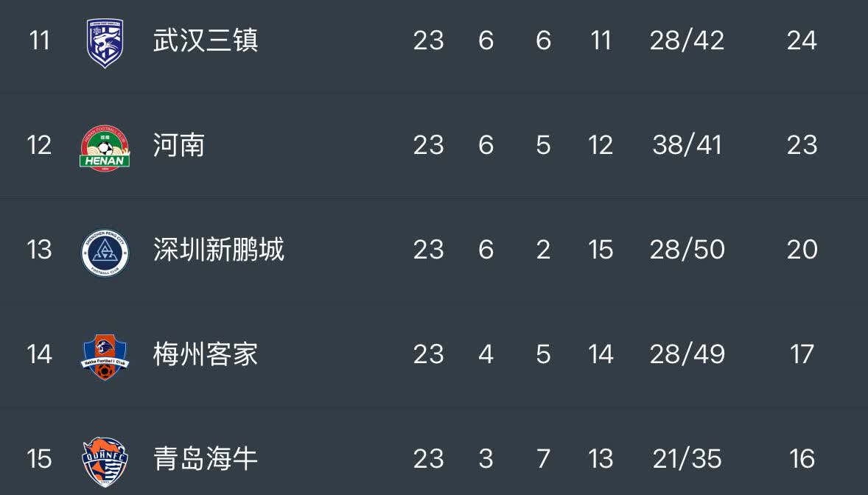This screenshot has height=495, width=868.
Task: Click Wuhan's points total 24
Action: coord(802,41)
